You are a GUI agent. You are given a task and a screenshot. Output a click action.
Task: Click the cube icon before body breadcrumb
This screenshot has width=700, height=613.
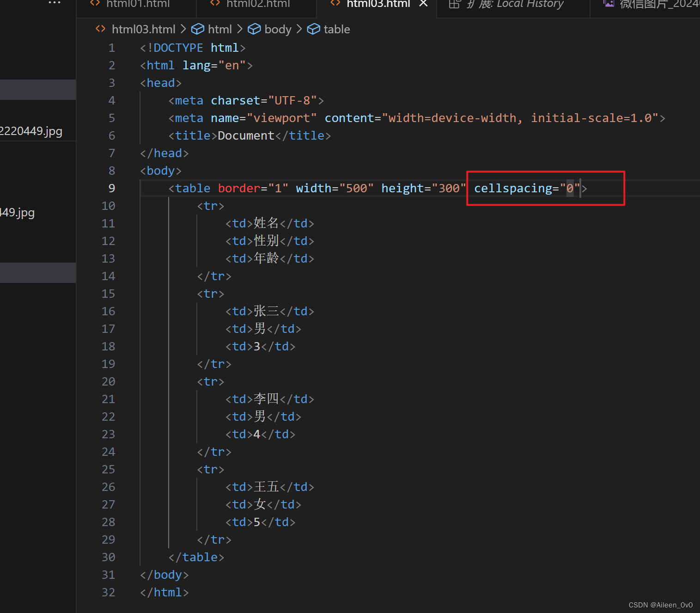point(254,29)
